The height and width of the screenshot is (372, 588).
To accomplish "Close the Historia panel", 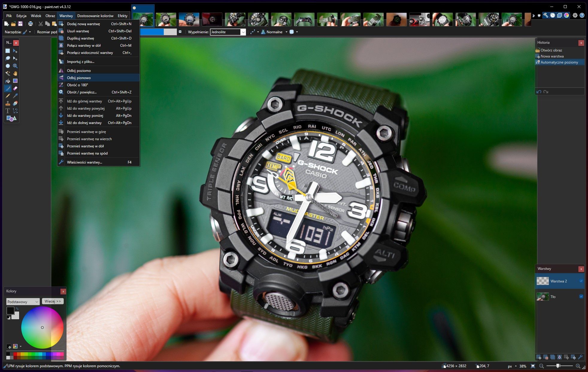I will [581, 43].
